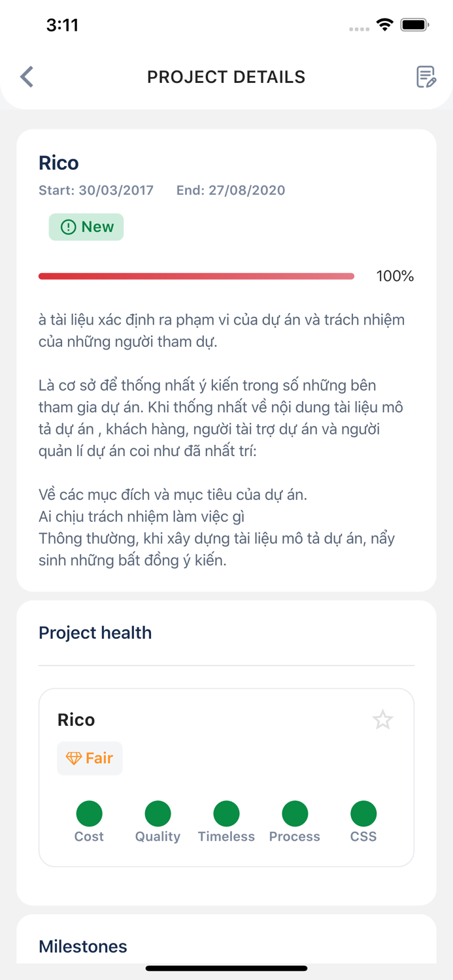Click the project end date label
This screenshot has width=453, height=980.
pyautogui.click(x=231, y=190)
